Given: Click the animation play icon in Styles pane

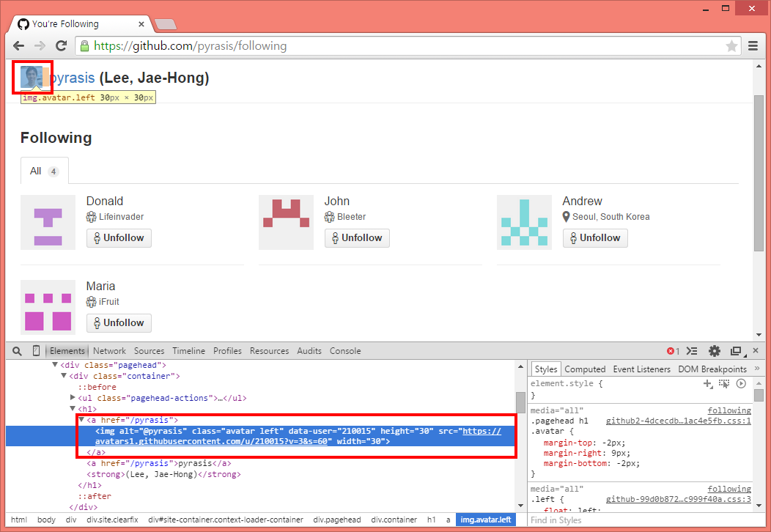Looking at the screenshot, I should pyautogui.click(x=741, y=383).
